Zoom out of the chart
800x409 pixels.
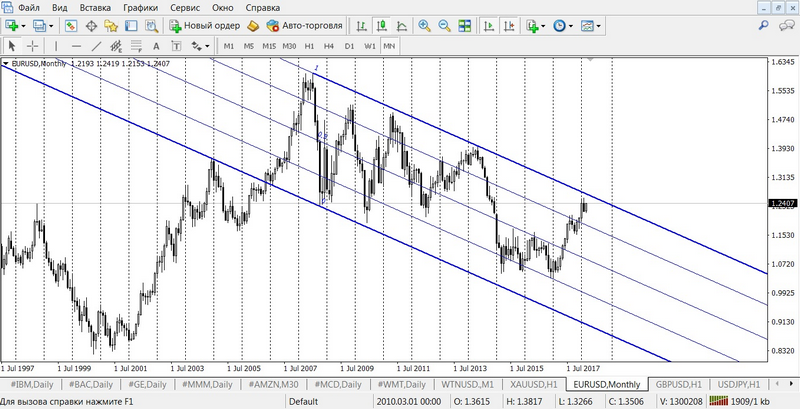click(x=443, y=25)
